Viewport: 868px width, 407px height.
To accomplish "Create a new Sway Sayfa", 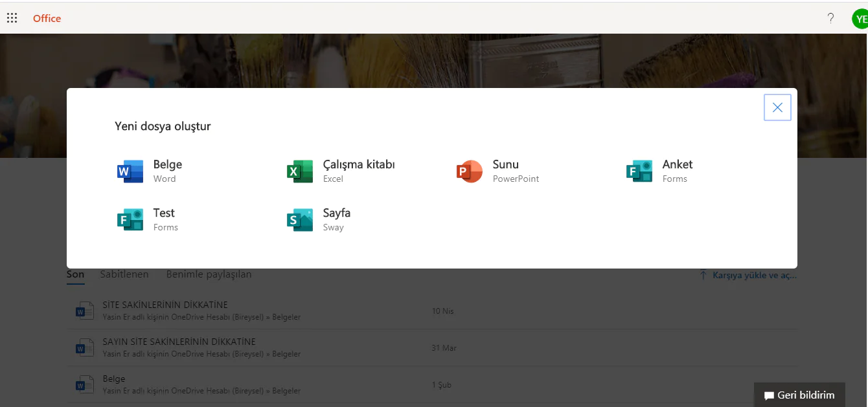I will [319, 219].
